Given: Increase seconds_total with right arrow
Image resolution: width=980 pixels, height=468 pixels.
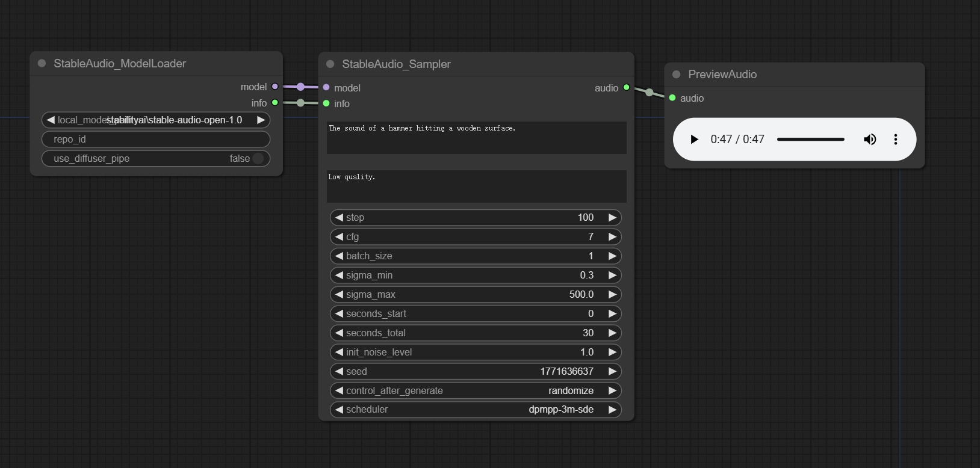Looking at the screenshot, I should coord(612,333).
